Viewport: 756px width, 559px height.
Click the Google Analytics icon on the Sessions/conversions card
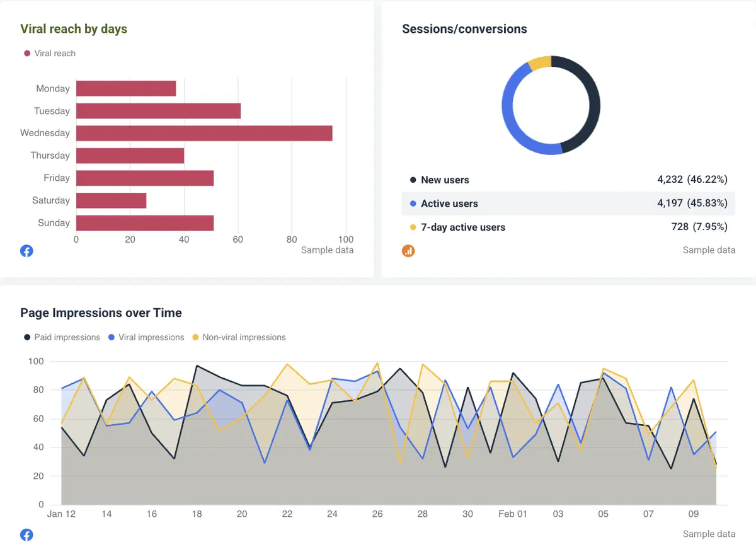[408, 250]
